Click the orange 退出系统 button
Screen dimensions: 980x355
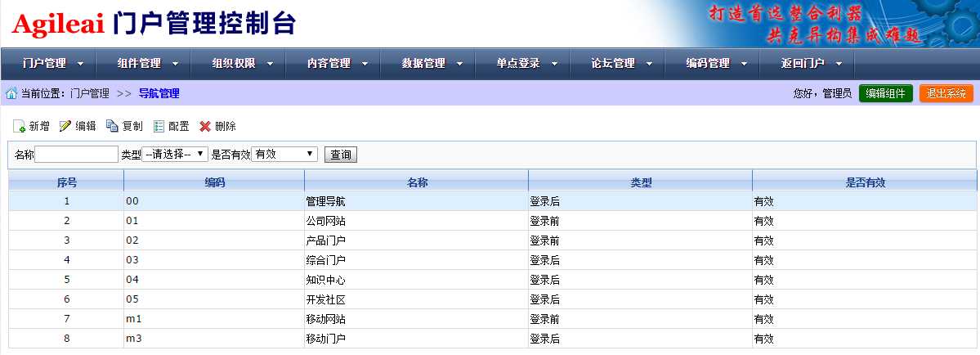[946, 94]
